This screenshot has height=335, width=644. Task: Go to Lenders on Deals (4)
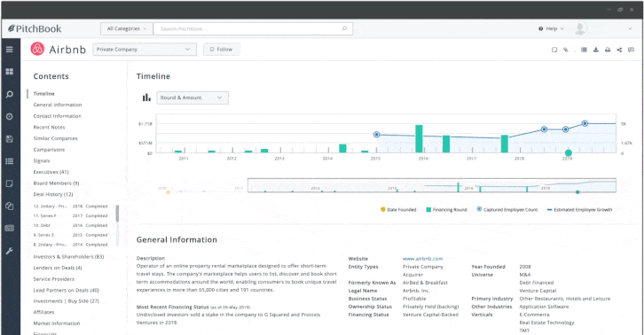point(58,268)
